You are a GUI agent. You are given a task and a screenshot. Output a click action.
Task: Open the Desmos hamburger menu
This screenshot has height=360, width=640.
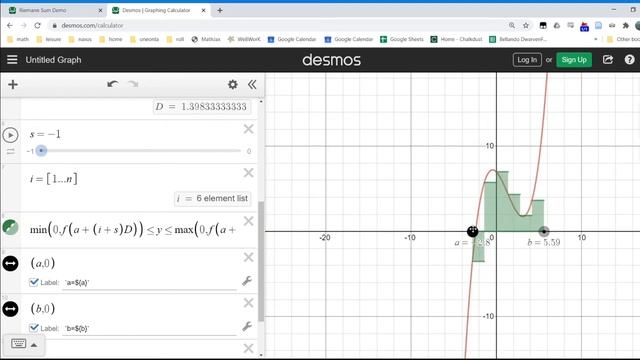[12, 60]
